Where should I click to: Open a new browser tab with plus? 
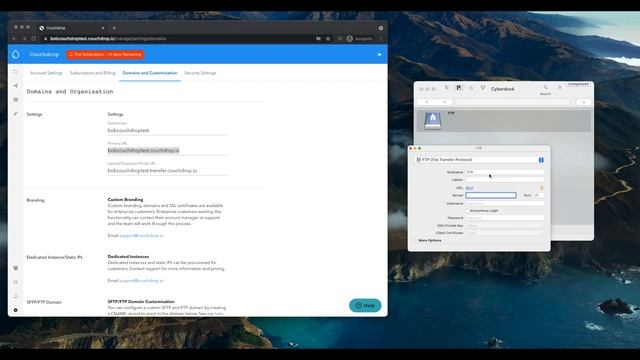[114, 28]
